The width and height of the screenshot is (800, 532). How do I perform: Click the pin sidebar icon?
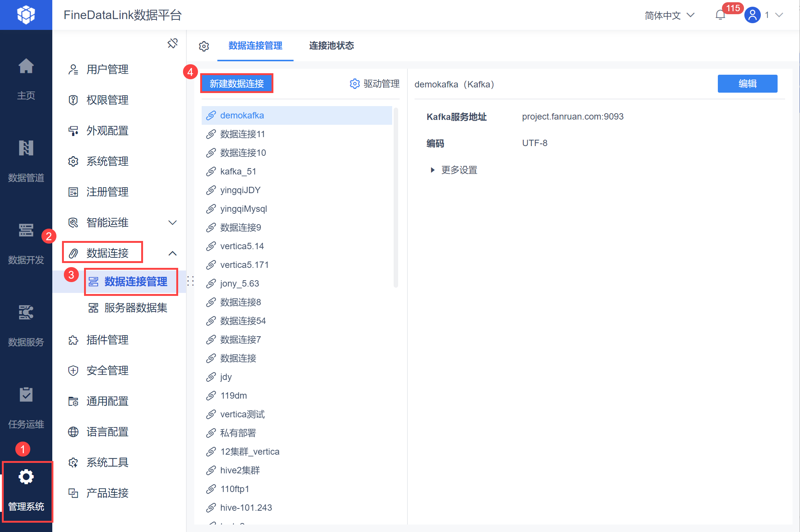(x=172, y=43)
